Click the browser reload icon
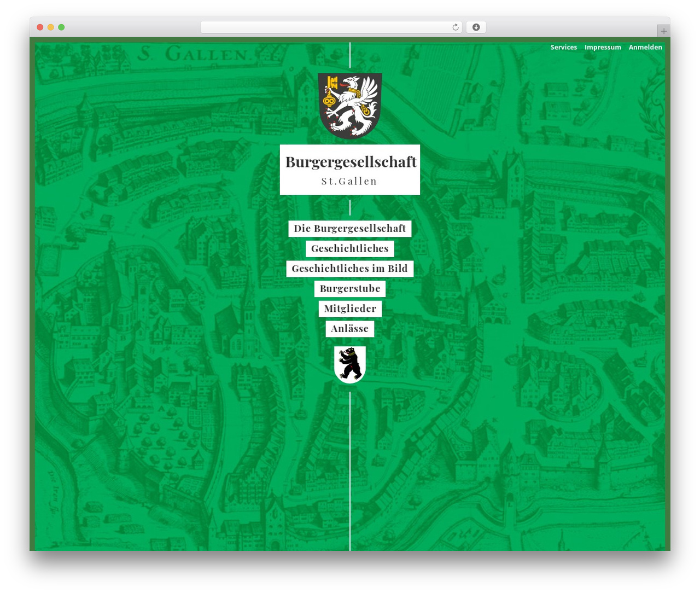700x593 pixels. 456,27
